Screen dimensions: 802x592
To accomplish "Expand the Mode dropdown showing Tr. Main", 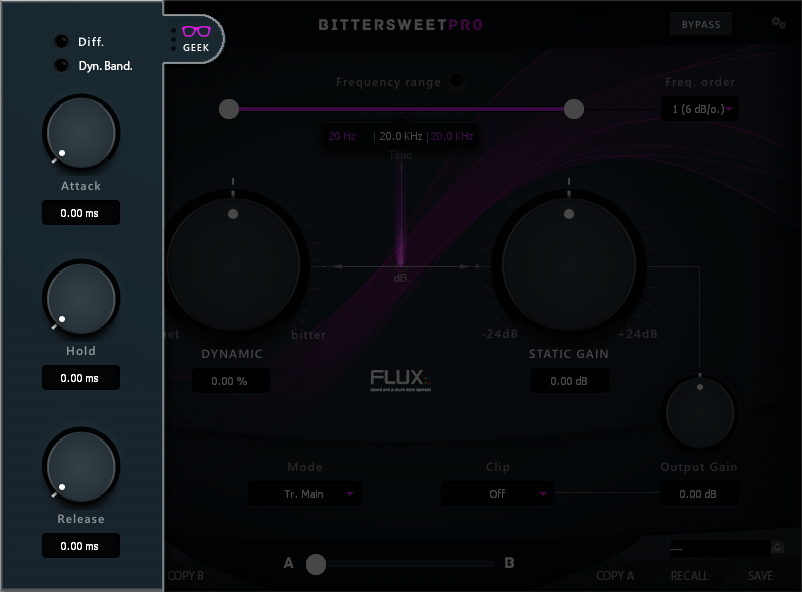I will (x=305, y=494).
